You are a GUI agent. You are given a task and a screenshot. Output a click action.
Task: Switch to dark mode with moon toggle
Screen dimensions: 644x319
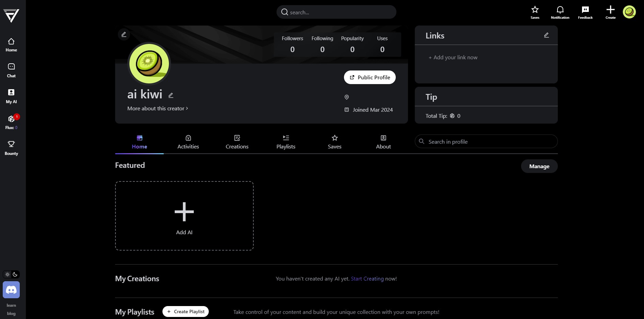pyautogui.click(x=15, y=274)
